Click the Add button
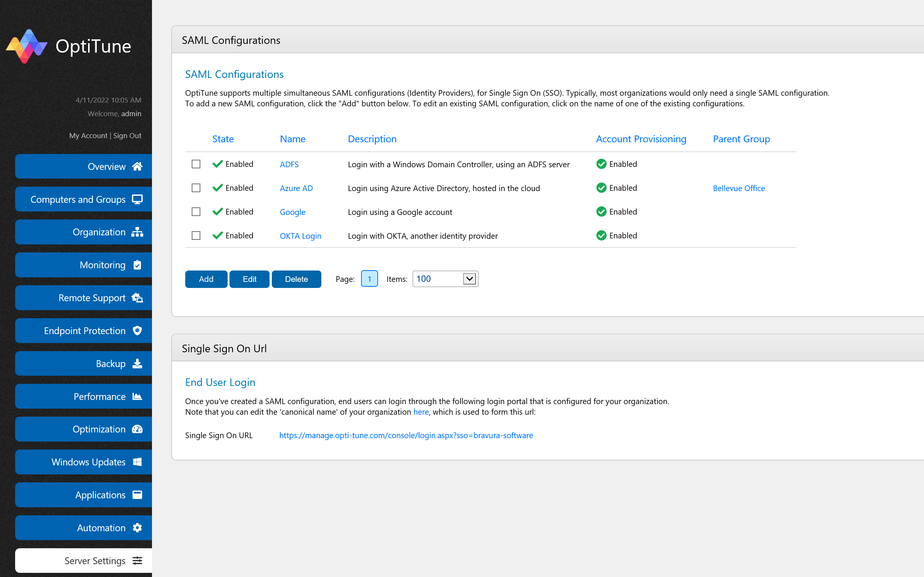924x577 pixels. [x=206, y=279]
